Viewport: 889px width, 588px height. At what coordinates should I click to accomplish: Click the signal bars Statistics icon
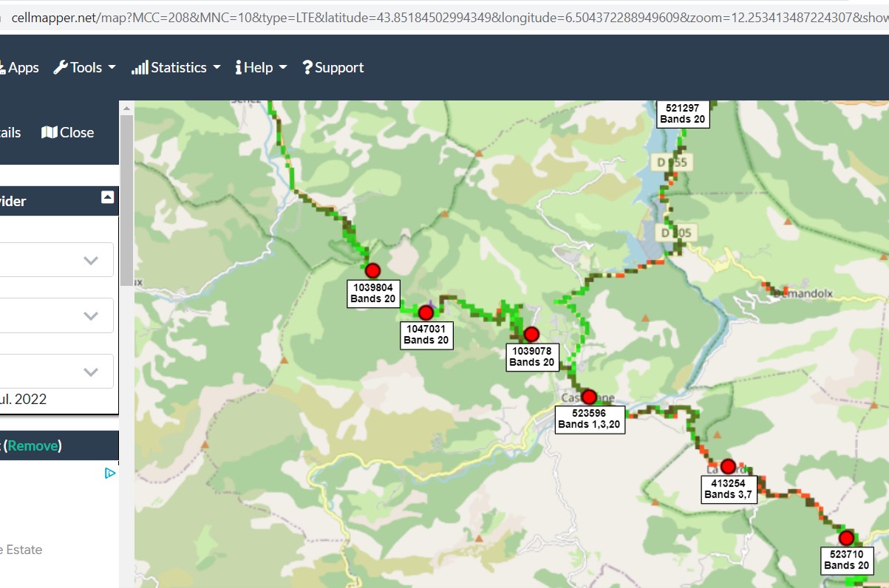[x=140, y=67]
